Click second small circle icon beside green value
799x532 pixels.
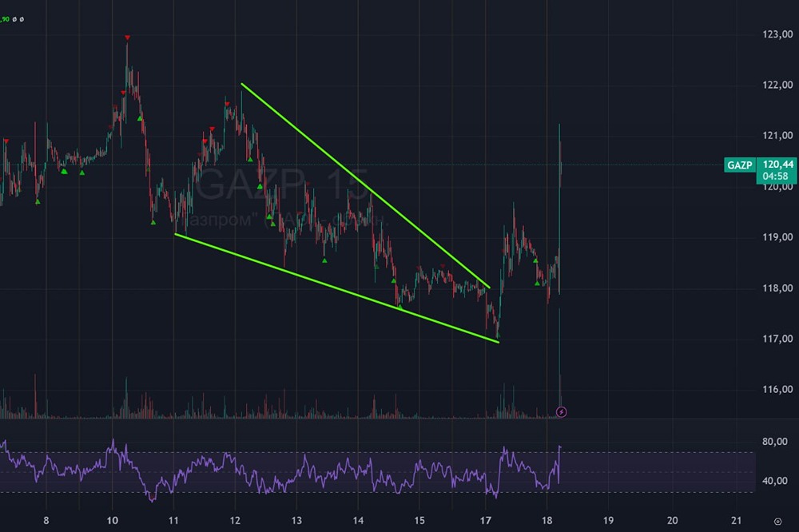pyautogui.click(x=22, y=19)
